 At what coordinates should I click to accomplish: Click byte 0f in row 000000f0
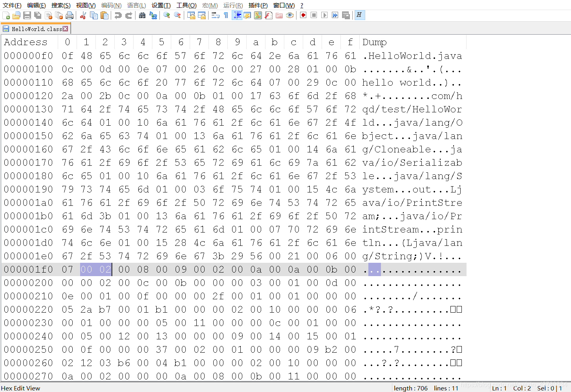[x=68, y=56]
